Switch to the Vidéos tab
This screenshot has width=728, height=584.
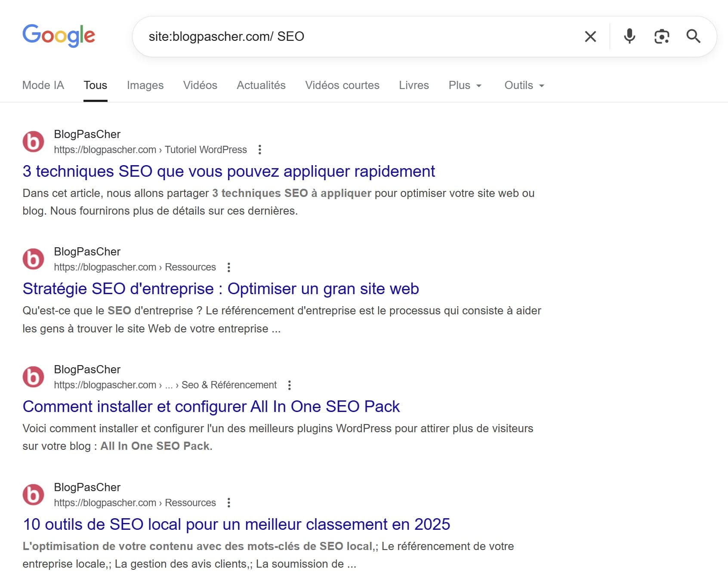coord(200,85)
